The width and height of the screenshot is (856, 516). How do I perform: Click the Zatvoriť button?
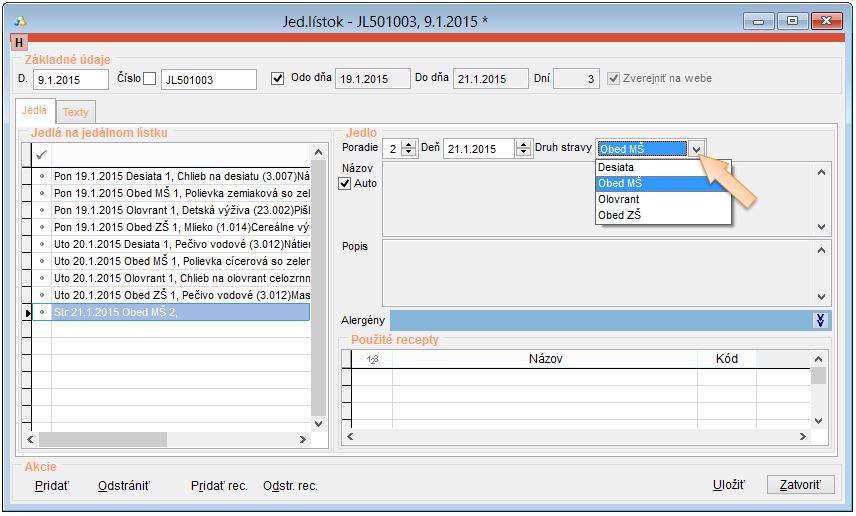(800, 485)
